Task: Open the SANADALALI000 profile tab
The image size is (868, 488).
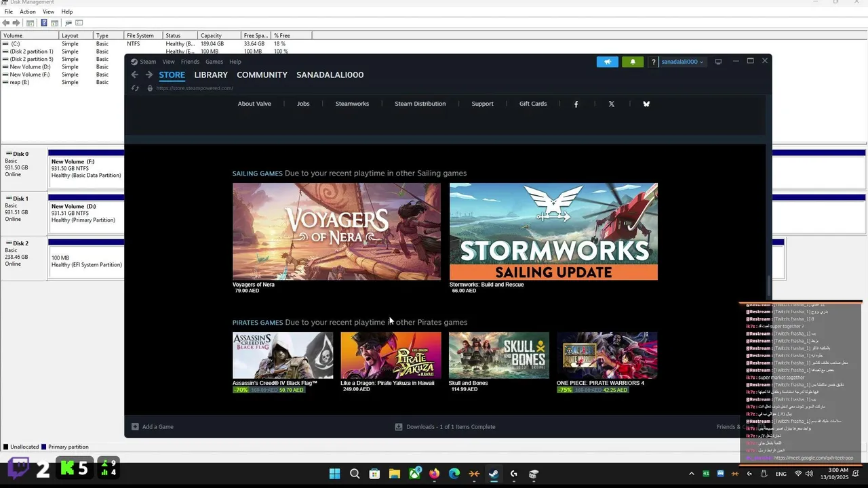Action: pos(330,75)
